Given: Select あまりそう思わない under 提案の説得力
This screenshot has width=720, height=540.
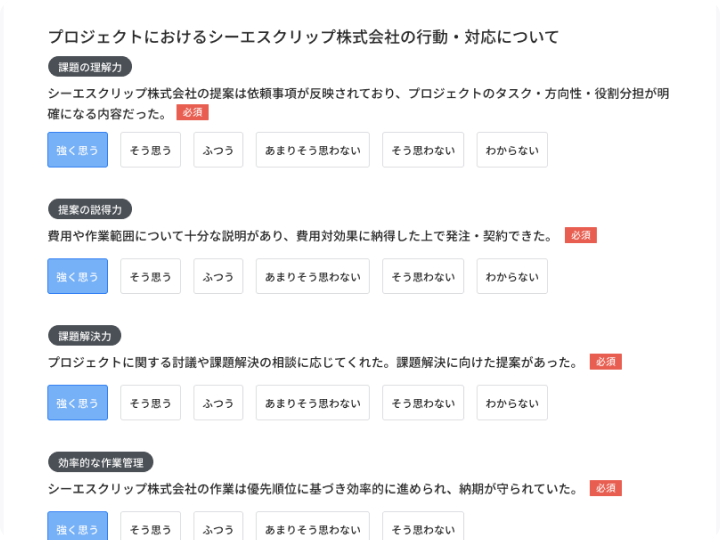Looking at the screenshot, I should 313,276.
